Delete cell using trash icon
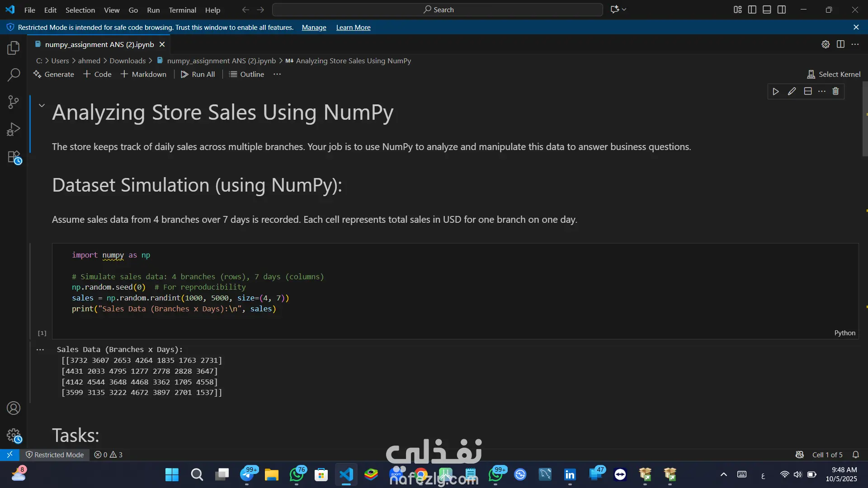868x488 pixels. 835,91
